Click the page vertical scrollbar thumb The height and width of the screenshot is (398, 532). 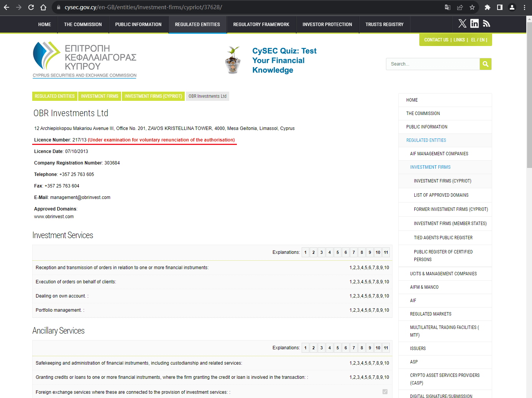pos(529,95)
